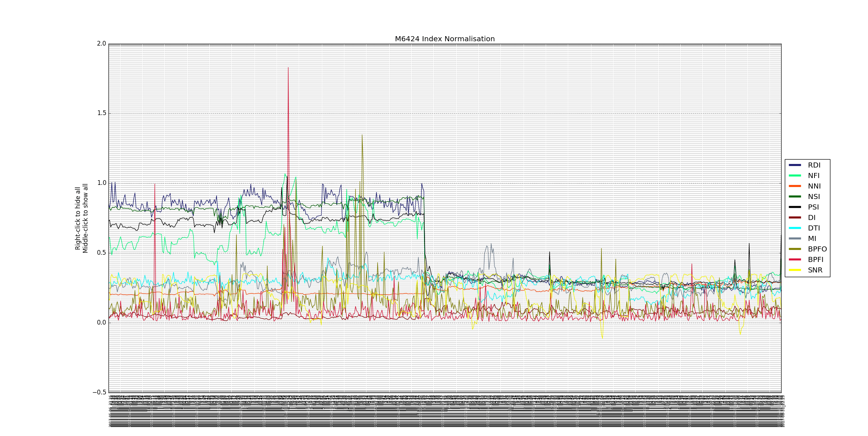Viewport: 868px width, 436px height.
Task: Click the 2.0 y-axis tick label
Action: (x=101, y=43)
